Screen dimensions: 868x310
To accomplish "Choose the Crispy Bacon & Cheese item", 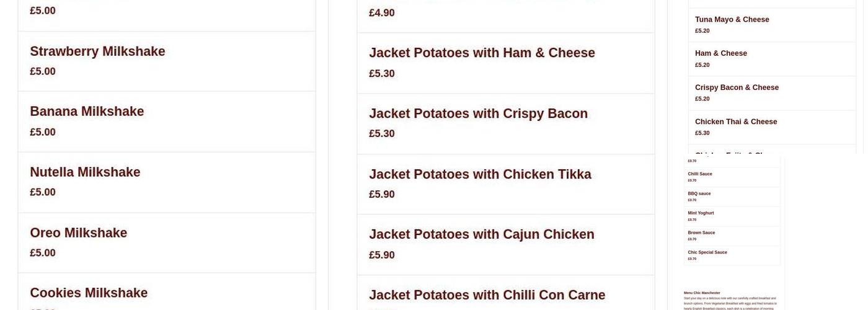I will pos(737,88).
